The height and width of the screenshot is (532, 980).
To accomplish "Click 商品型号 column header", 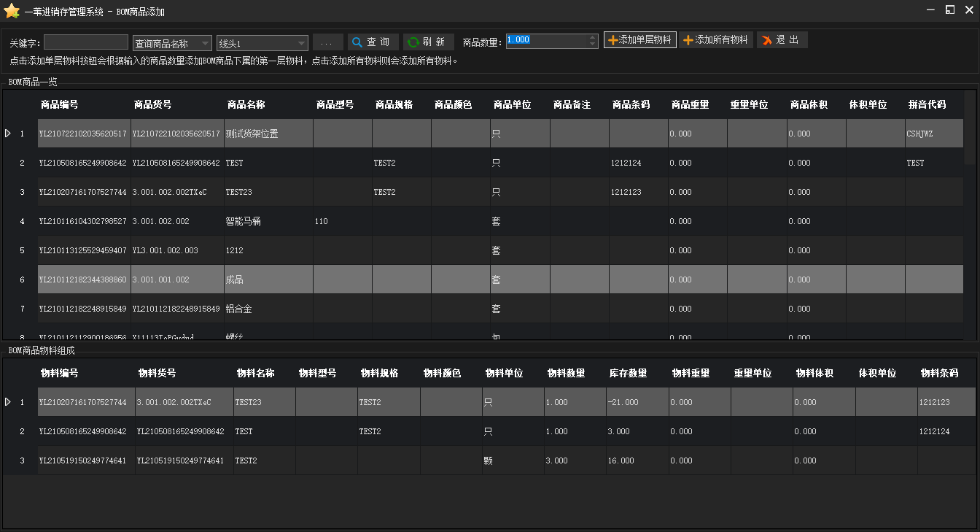I will (x=335, y=104).
